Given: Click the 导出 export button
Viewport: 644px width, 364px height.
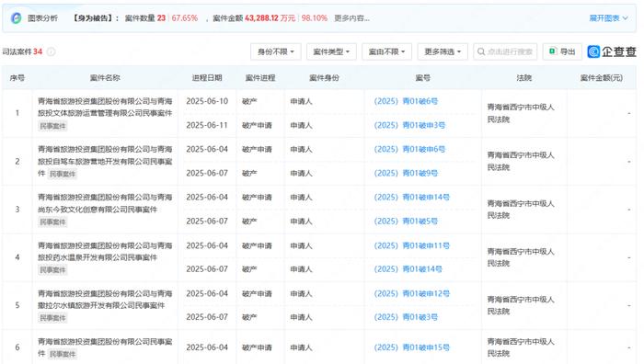Looking at the screenshot, I should click(x=562, y=51).
